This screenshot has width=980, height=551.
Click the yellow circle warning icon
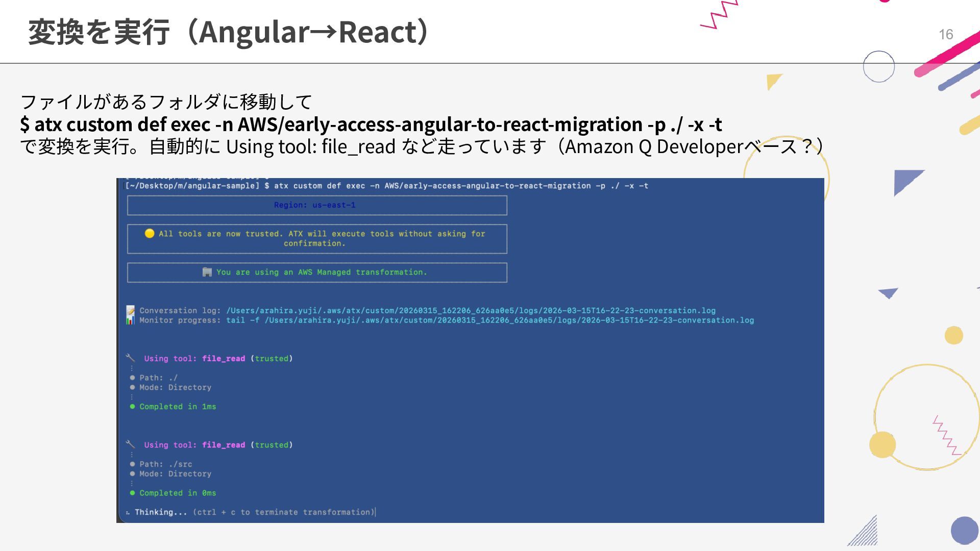click(150, 233)
